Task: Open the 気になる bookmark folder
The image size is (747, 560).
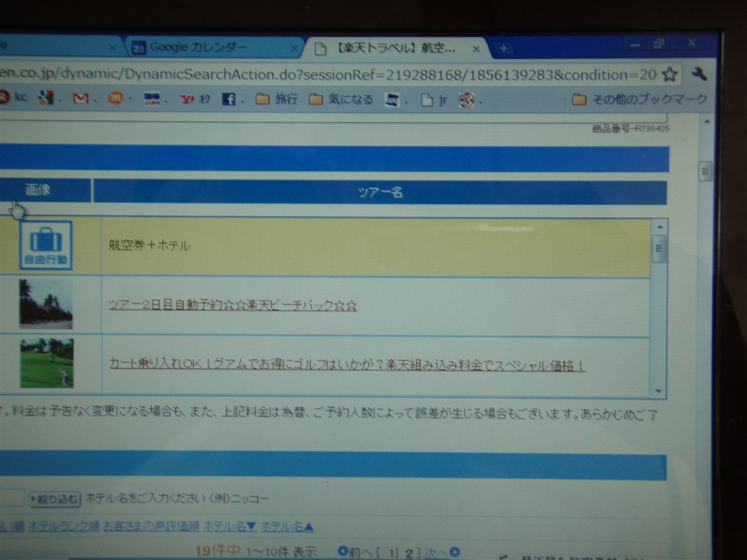Action: tap(341, 99)
